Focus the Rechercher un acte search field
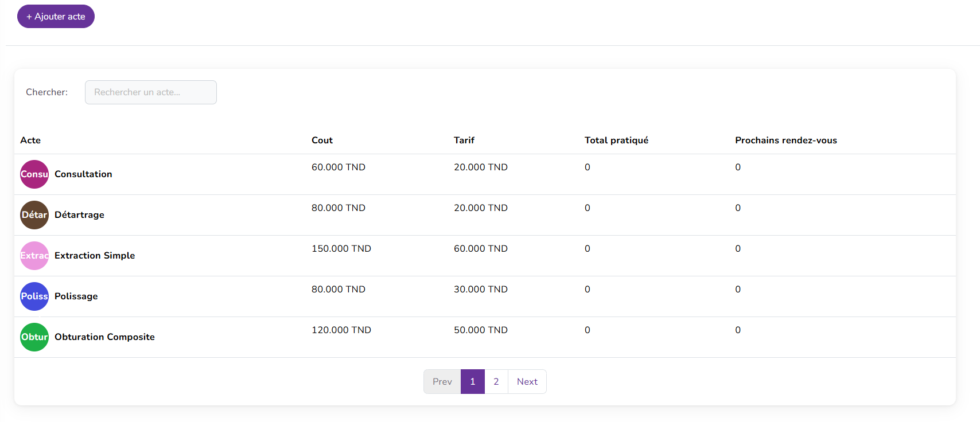Viewport: 980px width, 422px height. tap(150, 92)
